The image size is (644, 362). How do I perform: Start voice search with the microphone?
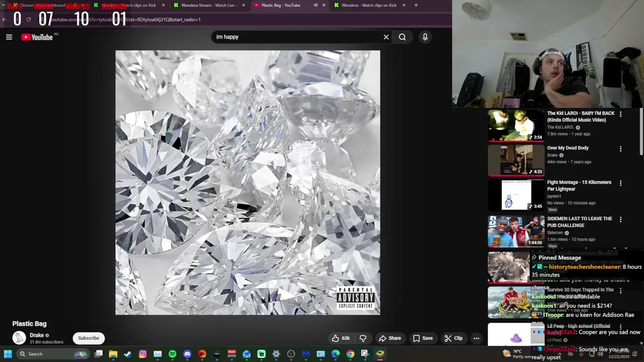(425, 37)
